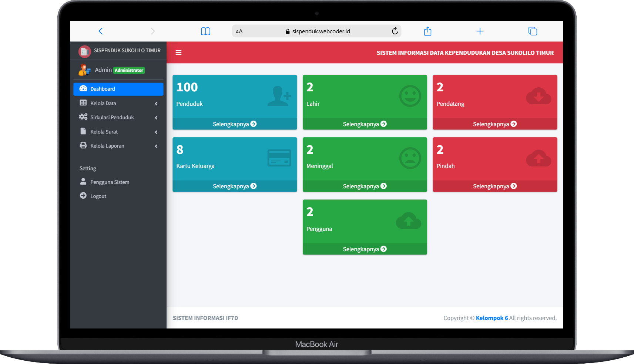This screenshot has width=634, height=364.
Task: Expand the Sirkulasi Penduduk chevron
Action: (x=156, y=118)
